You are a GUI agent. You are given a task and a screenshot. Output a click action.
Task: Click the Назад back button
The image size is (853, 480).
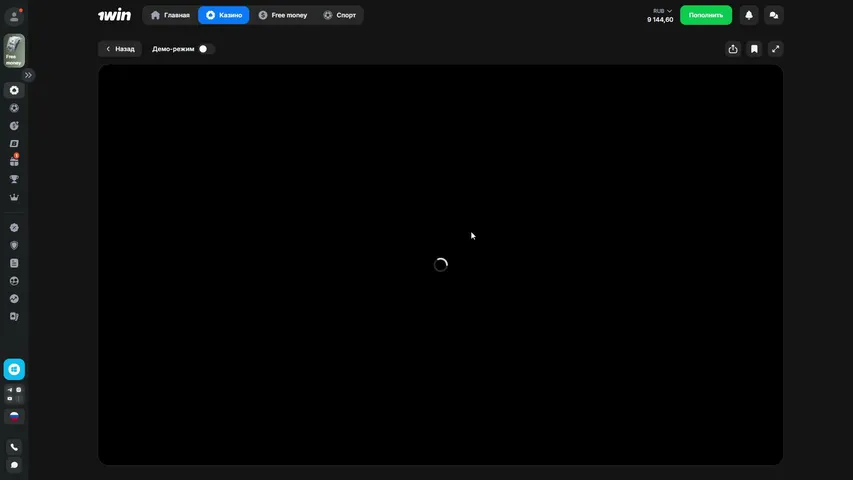click(x=120, y=49)
